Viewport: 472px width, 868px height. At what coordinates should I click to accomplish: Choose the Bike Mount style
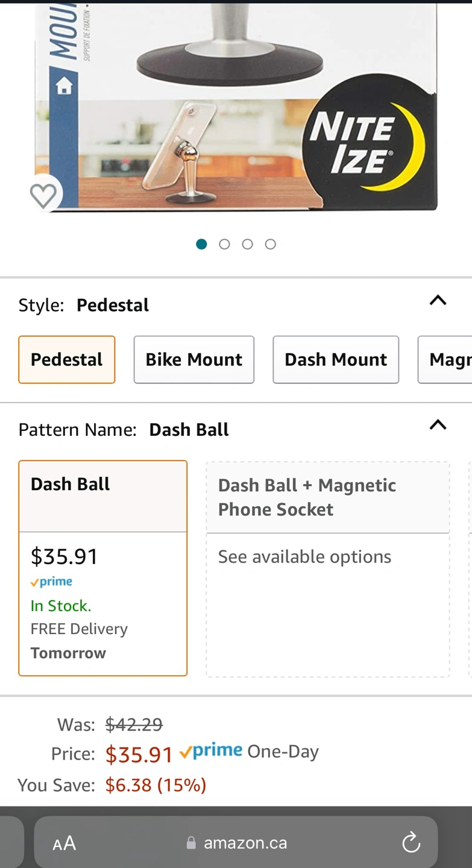[194, 359]
